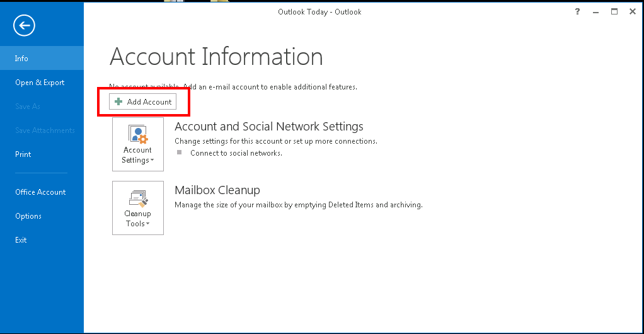Click the Outlook Today - Outlook title
The height and width of the screenshot is (334, 644).
point(319,12)
